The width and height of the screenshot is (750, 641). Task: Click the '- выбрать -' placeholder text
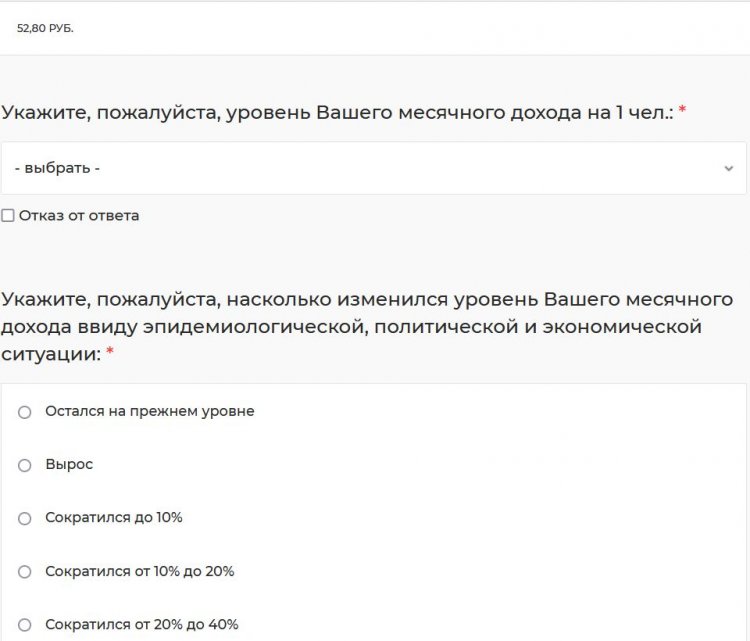(57, 168)
